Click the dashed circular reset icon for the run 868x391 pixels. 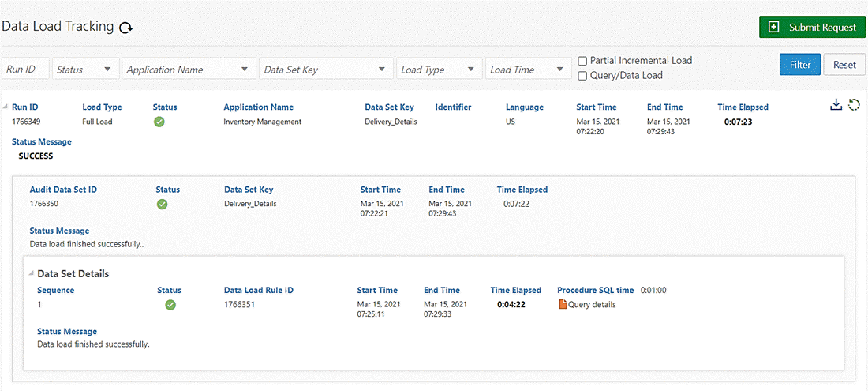pyautogui.click(x=854, y=104)
